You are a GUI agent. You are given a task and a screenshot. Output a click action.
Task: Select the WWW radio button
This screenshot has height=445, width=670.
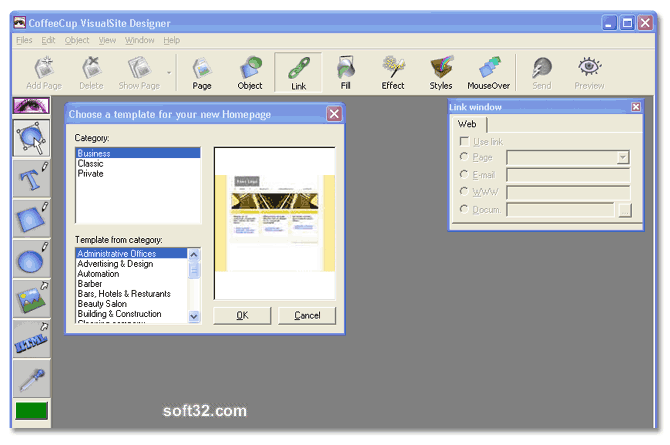click(464, 192)
